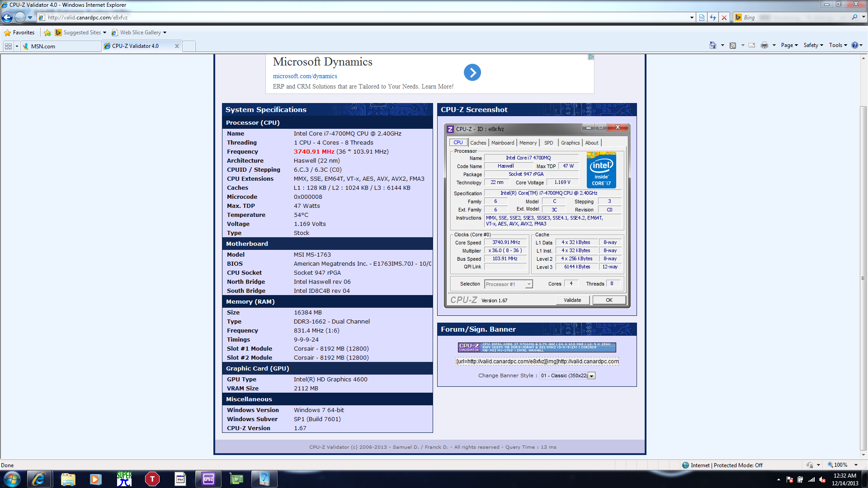Click the AdChoices icon on the ad
868x488 pixels.
(591, 57)
